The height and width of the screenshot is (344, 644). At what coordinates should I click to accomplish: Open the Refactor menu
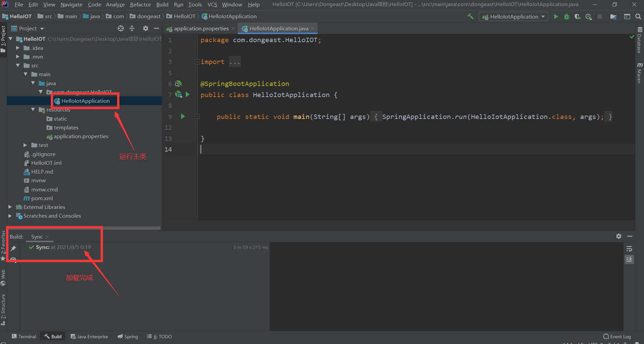[140, 4]
